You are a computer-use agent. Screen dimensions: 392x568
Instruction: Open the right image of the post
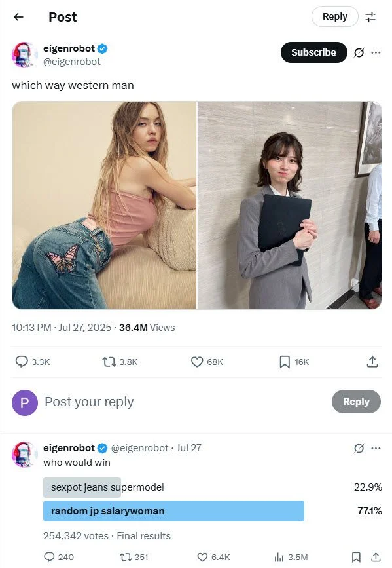(289, 205)
